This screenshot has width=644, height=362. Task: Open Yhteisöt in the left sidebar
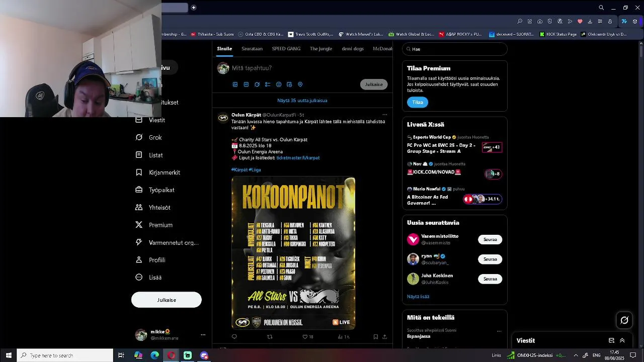click(153, 208)
